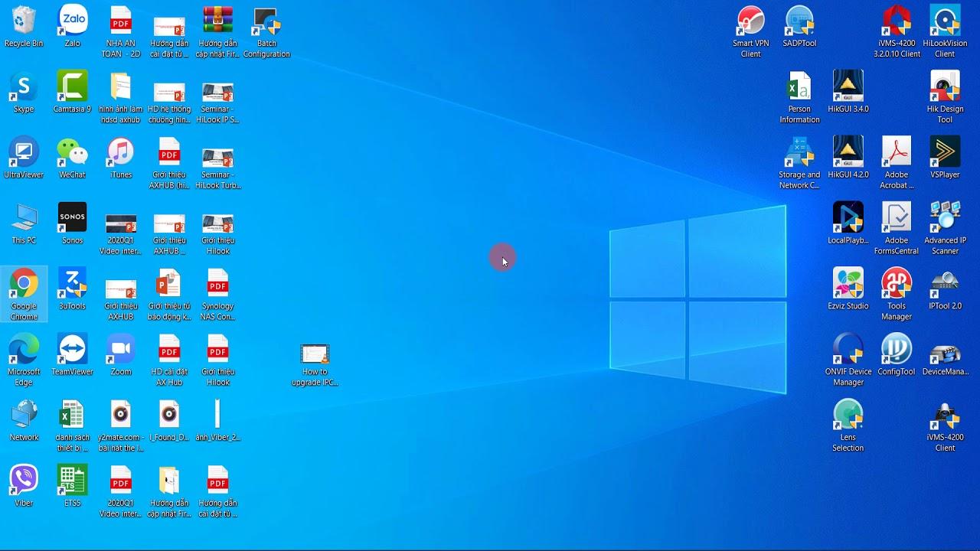This screenshot has height=551, width=980.
Task: Click the Ezviz Studio icon
Action: (848, 291)
